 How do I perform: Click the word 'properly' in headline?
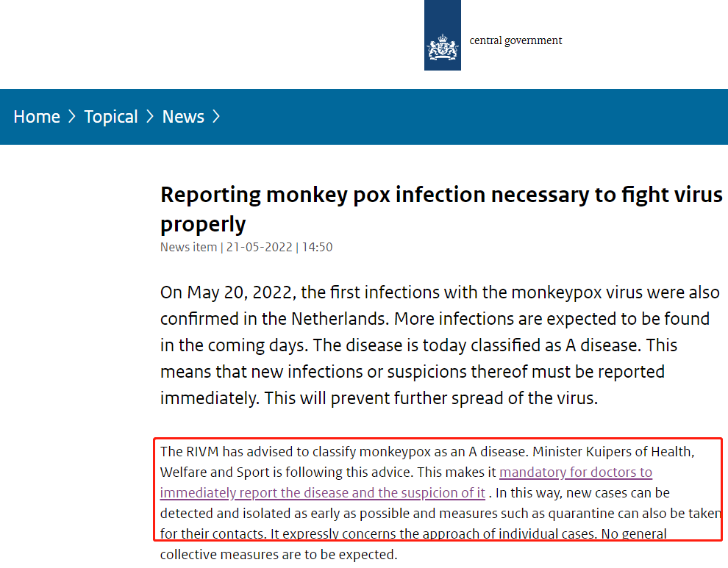pos(203,223)
